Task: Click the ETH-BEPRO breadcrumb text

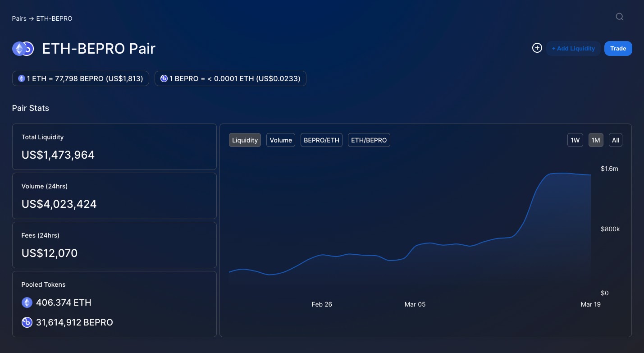Action: (x=54, y=18)
